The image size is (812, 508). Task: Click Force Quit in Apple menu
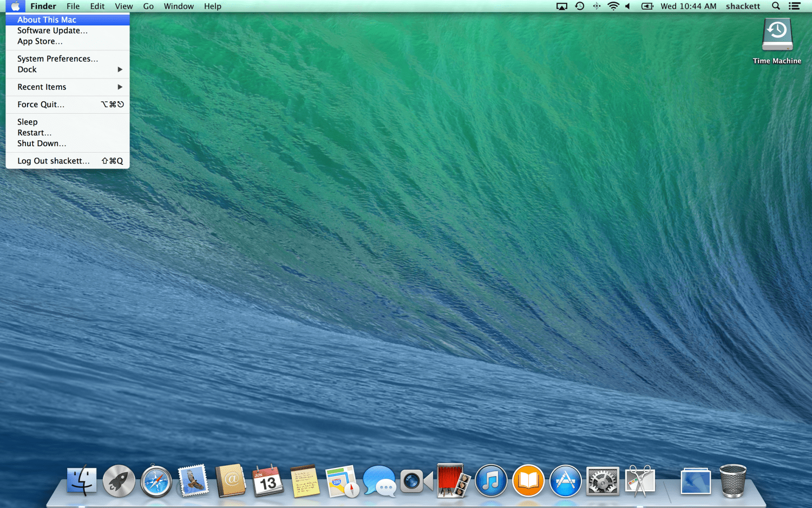tap(41, 105)
